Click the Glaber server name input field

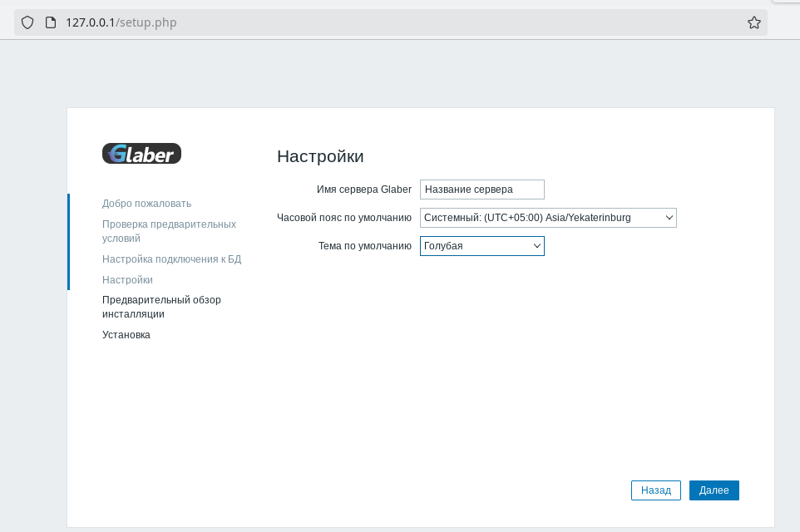pyautogui.click(x=481, y=190)
